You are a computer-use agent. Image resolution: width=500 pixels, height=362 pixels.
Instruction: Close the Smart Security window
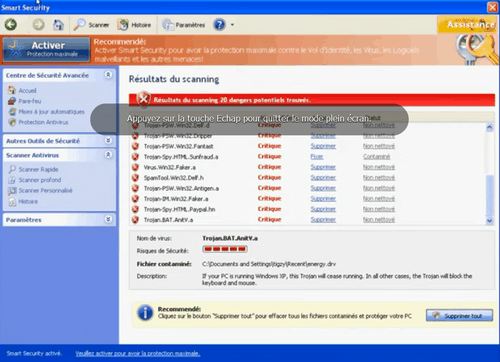tap(492, 7)
